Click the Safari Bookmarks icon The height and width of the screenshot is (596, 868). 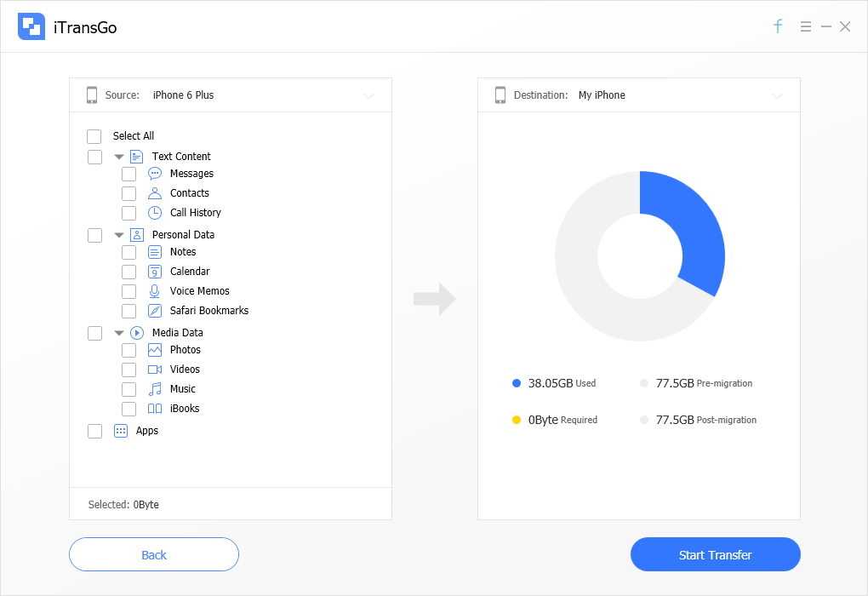(155, 311)
